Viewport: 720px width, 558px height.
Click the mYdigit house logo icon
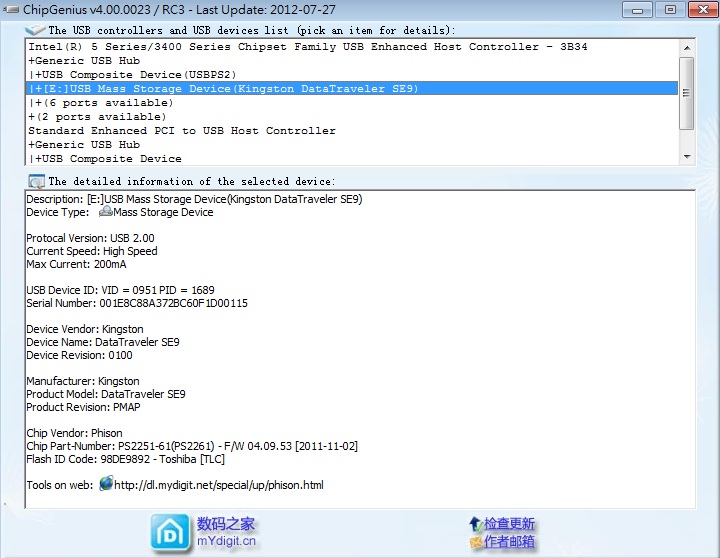pyautogui.click(x=170, y=533)
